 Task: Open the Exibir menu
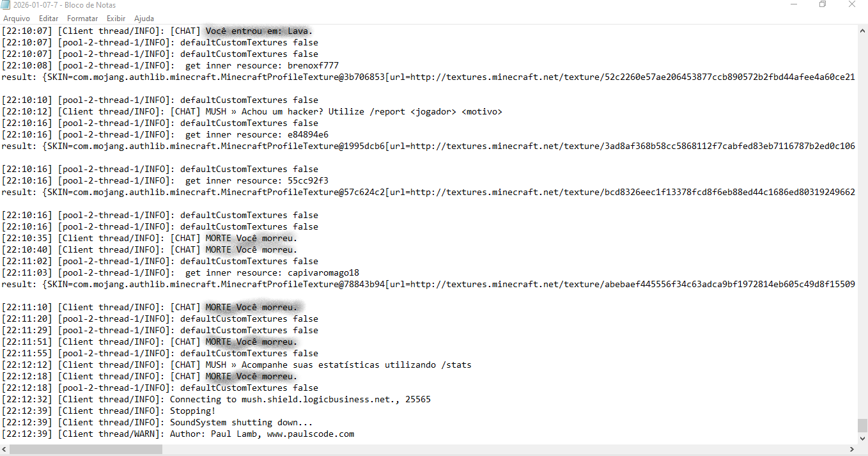pyautogui.click(x=116, y=19)
